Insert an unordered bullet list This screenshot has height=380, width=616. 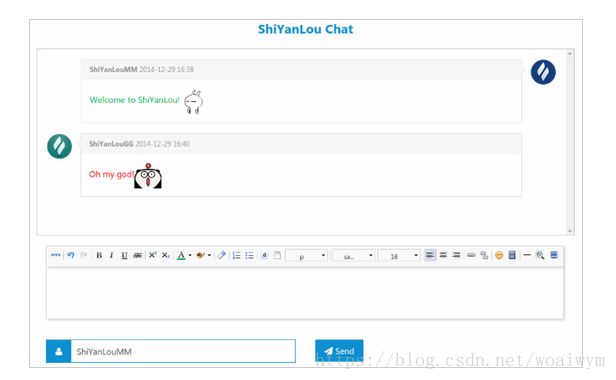point(249,255)
